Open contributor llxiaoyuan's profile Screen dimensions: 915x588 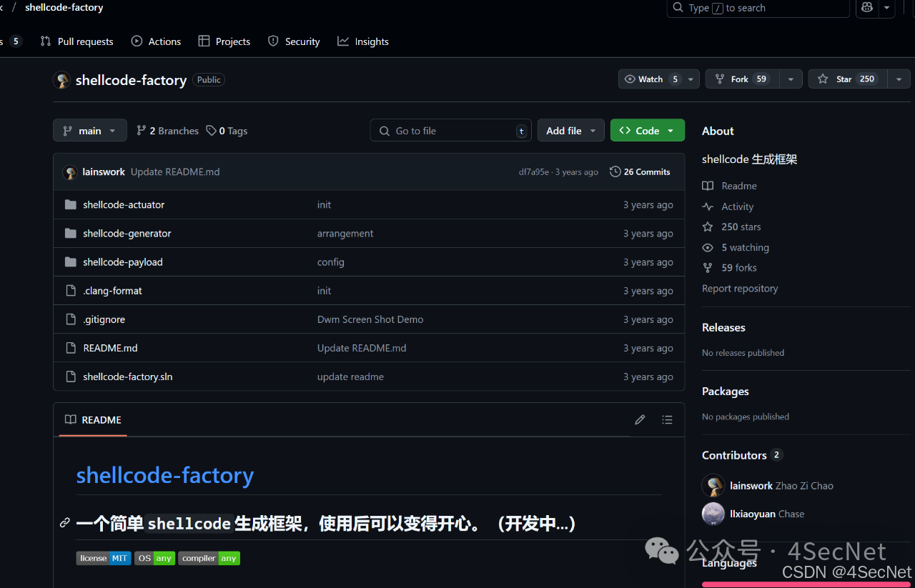[x=753, y=514]
